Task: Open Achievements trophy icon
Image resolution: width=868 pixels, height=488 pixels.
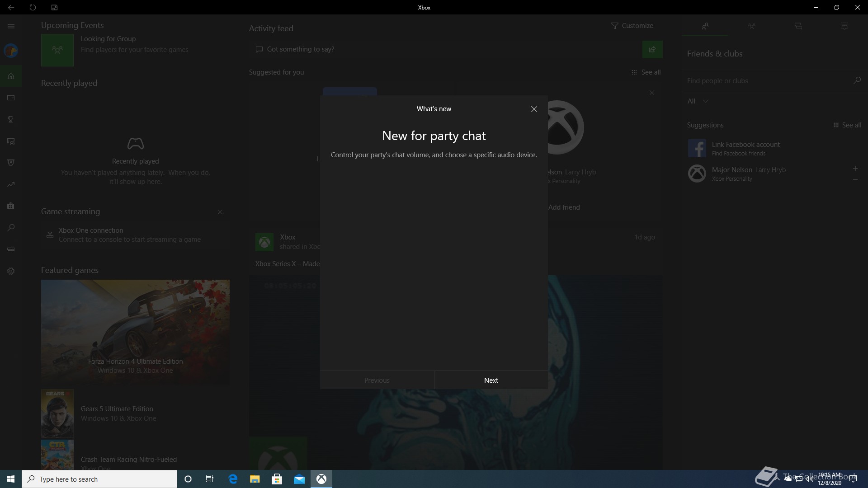Action: click(x=11, y=119)
